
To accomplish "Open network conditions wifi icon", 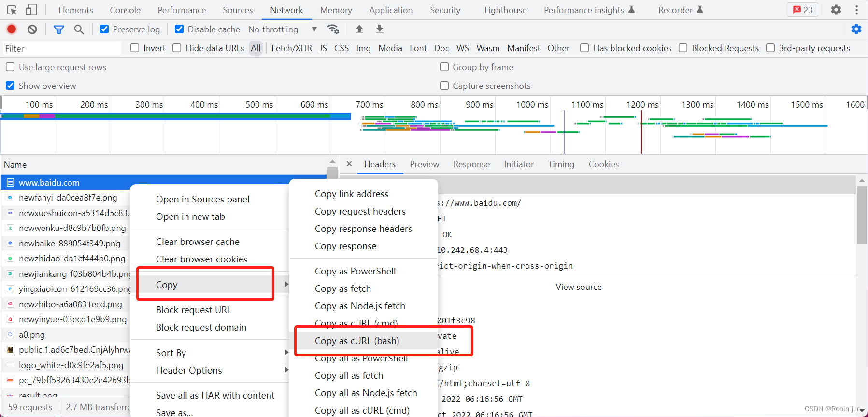I will [x=333, y=29].
